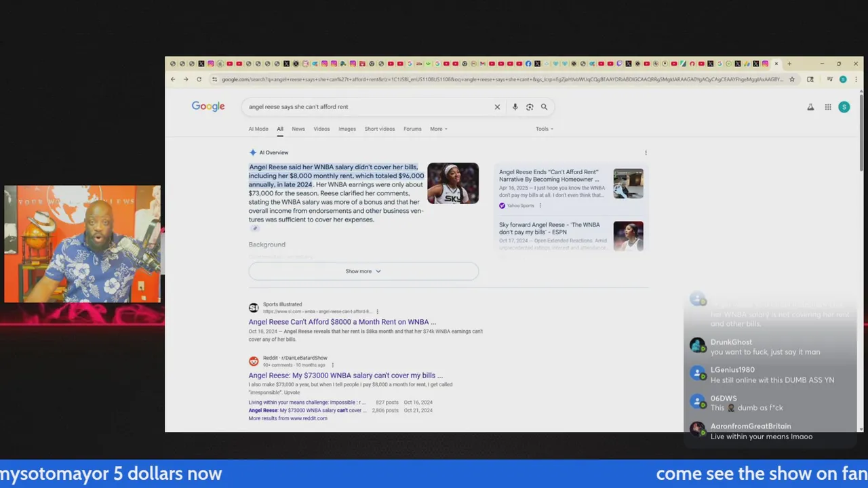Open Reddit result three-dot menu
Screen dimensions: 868x488
[332, 365]
